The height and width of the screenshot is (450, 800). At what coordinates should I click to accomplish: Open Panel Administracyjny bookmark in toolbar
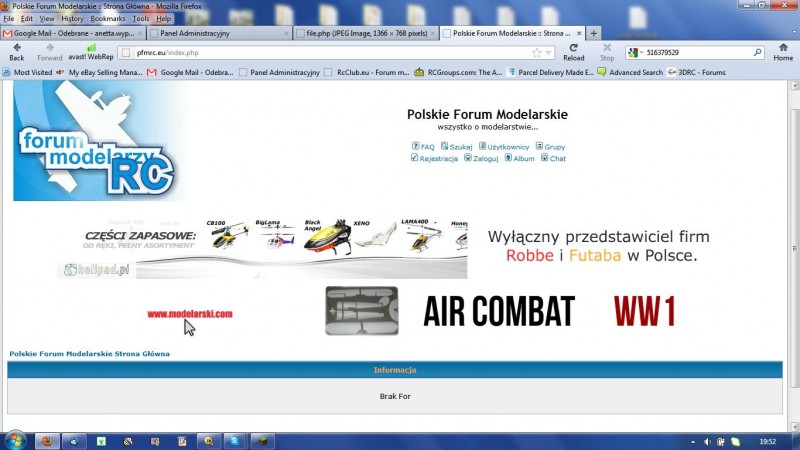point(280,72)
